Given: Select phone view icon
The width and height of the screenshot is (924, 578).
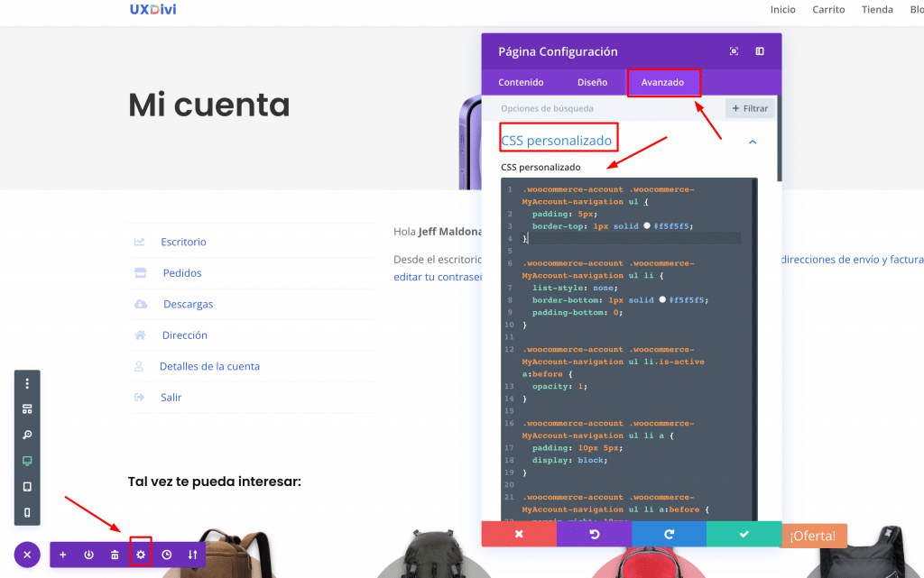Looking at the screenshot, I should coord(27,513).
